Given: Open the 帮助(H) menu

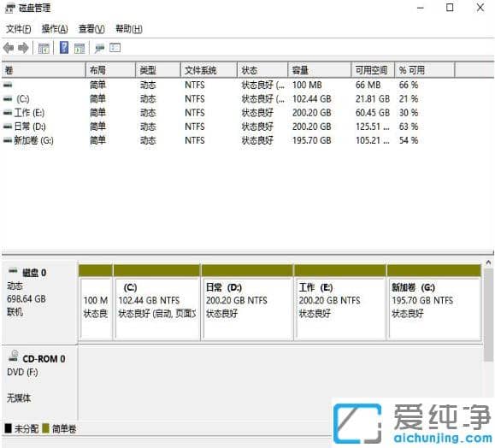Looking at the screenshot, I should [129, 29].
